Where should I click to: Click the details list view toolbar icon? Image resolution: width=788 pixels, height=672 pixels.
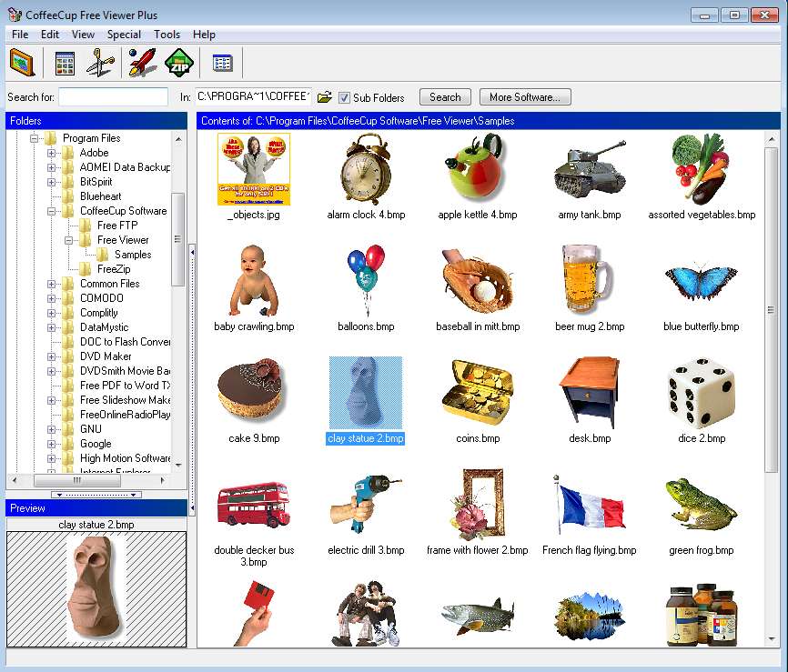point(222,63)
